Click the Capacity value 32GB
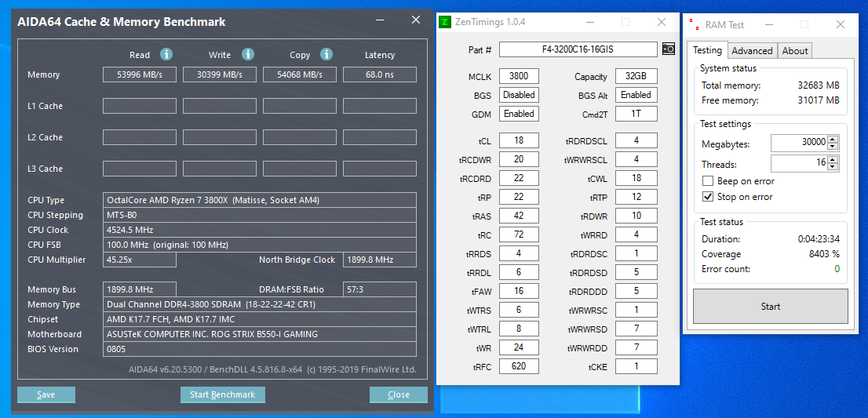Image resolution: width=868 pixels, height=418 pixels. [x=636, y=76]
